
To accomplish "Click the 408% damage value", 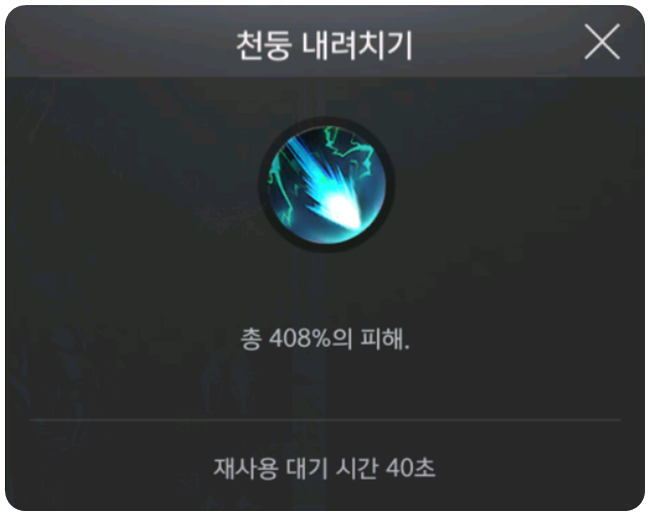I will 300,339.
